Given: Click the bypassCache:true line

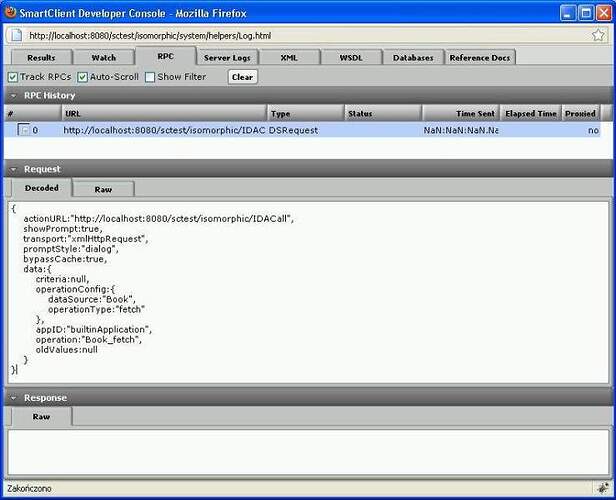Looking at the screenshot, I should 65,259.
